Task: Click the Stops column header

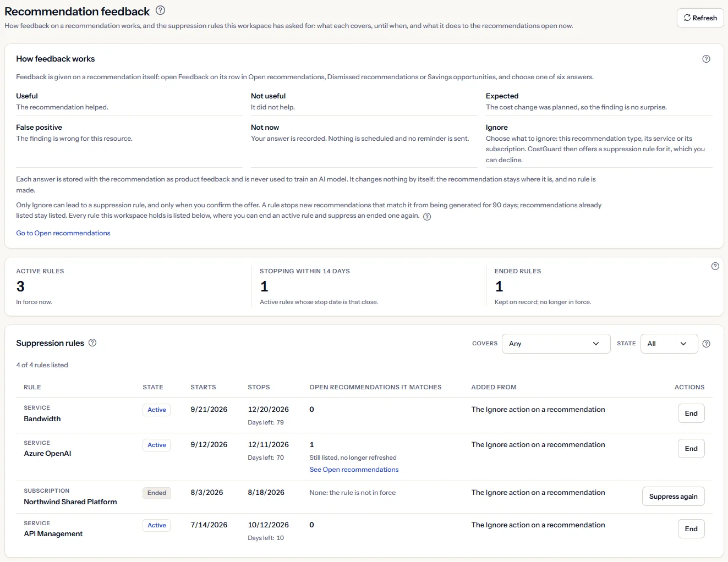Action: [259, 387]
